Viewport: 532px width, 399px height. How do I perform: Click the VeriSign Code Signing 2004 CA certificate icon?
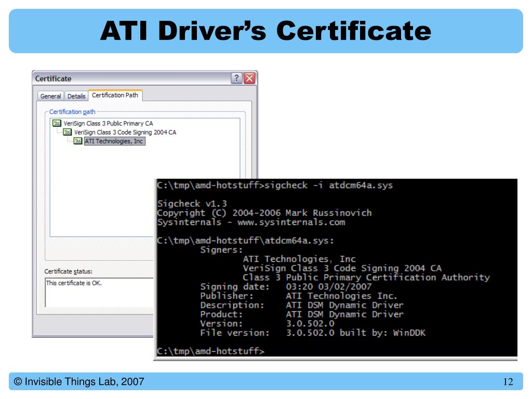tap(67, 132)
